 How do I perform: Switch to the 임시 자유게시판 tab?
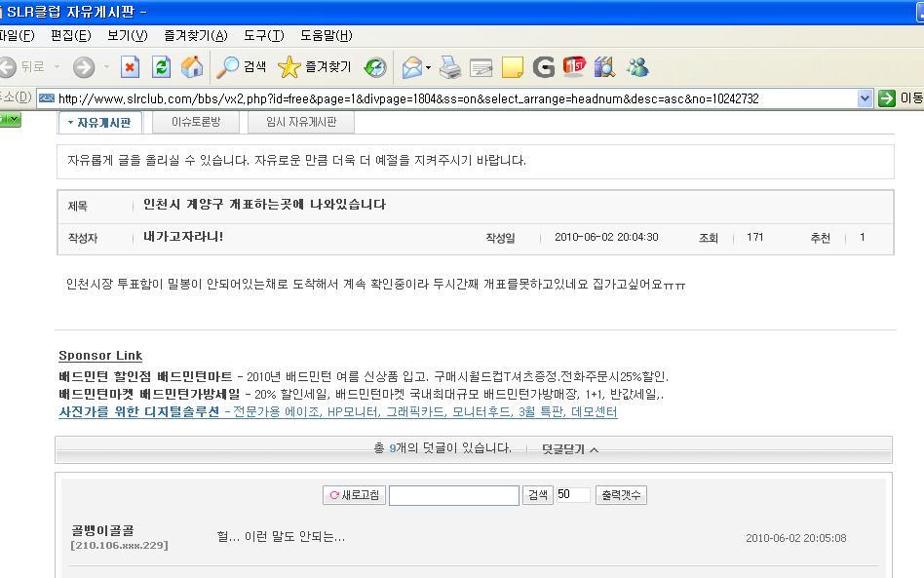301,122
